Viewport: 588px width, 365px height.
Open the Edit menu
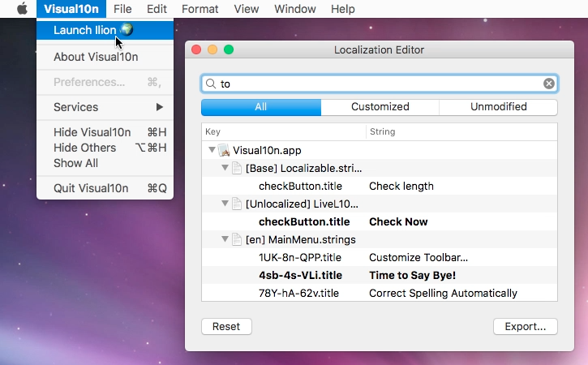157,9
